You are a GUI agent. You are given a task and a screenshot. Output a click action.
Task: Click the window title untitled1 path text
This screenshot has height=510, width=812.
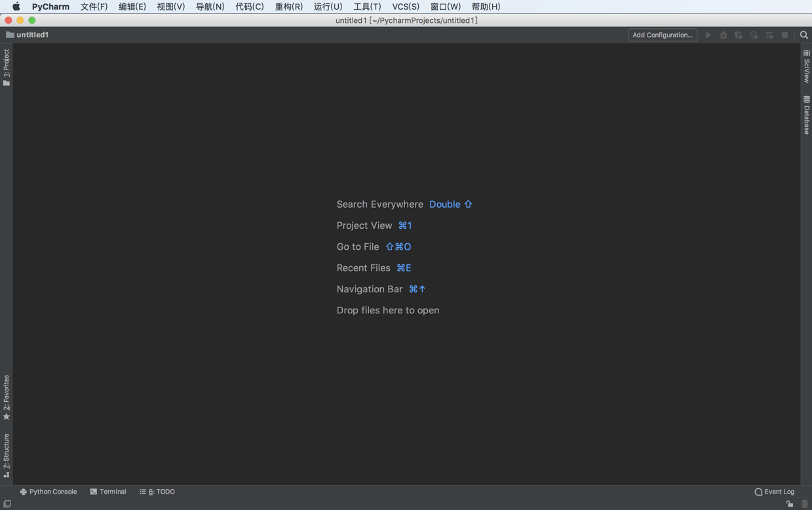click(x=406, y=20)
